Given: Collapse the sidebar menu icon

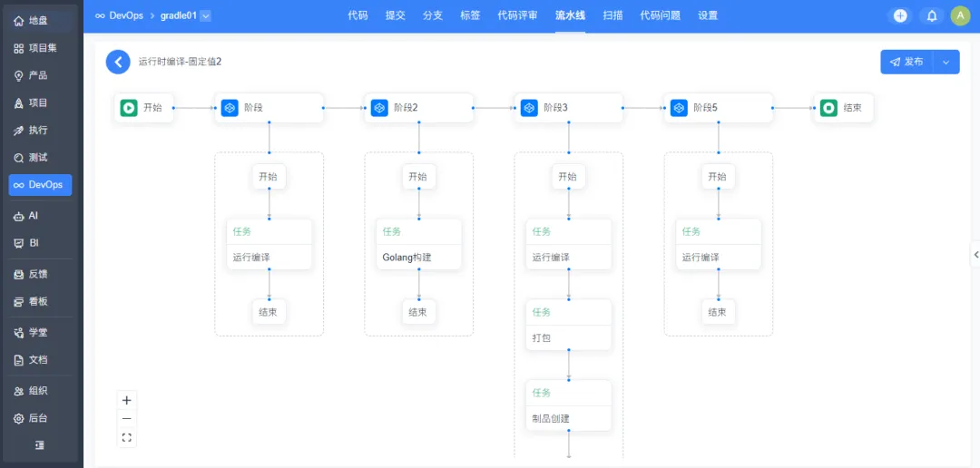Looking at the screenshot, I should (x=39, y=445).
